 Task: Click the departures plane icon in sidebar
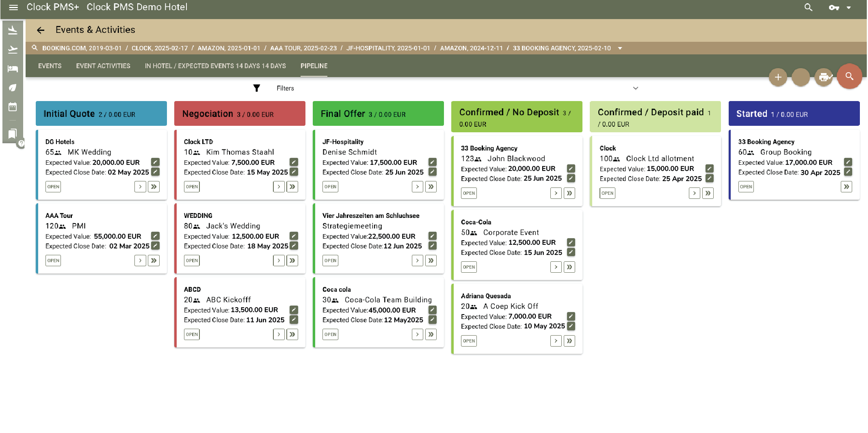point(13,50)
